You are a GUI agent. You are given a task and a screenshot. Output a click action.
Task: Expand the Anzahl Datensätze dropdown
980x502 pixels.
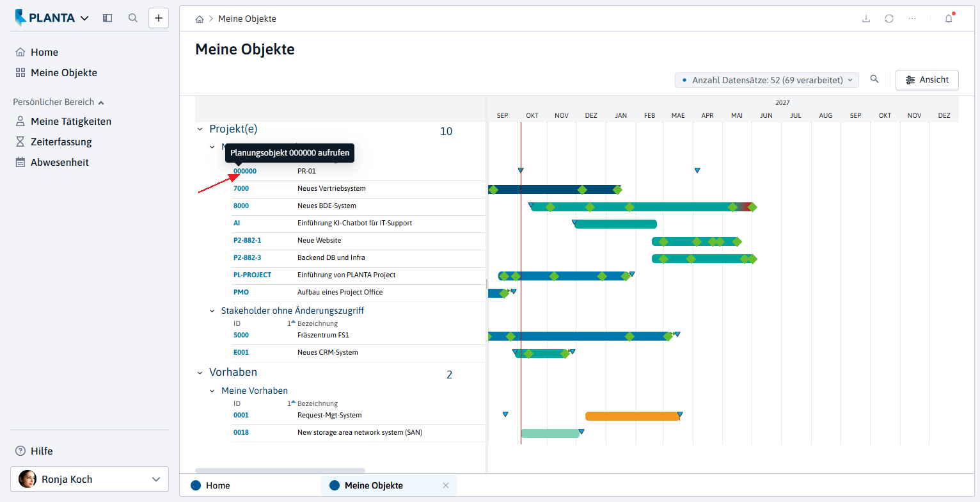(x=768, y=80)
